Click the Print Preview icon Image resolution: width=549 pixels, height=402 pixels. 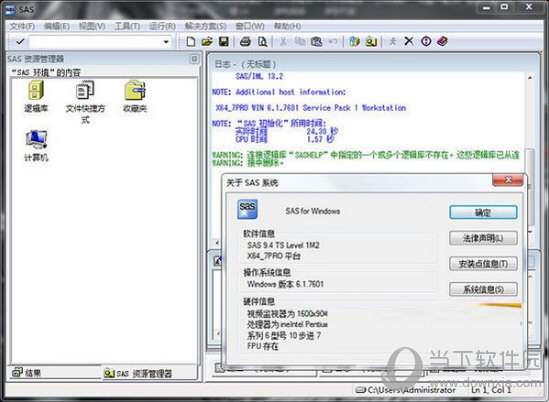(262, 42)
